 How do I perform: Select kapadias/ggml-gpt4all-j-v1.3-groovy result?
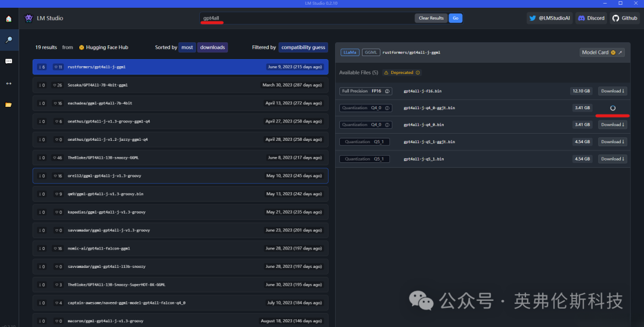coord(180,212)
